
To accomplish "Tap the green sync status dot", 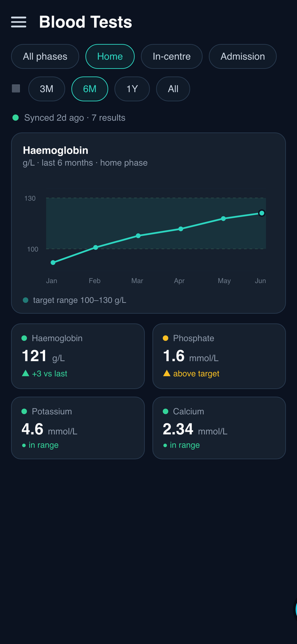I will pos(15,117).
